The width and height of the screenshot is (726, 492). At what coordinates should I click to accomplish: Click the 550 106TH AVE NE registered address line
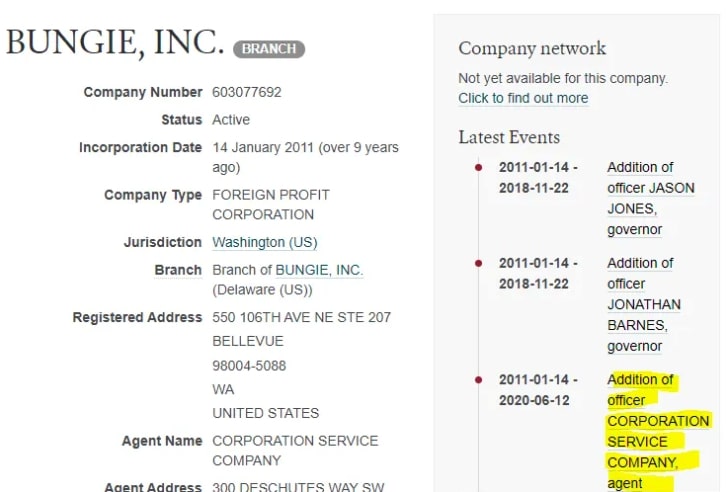pos(301,317)
